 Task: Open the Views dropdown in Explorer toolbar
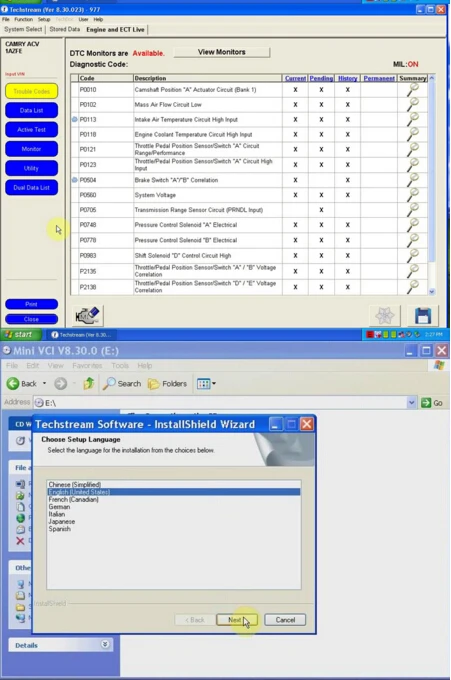pos(206,383)
